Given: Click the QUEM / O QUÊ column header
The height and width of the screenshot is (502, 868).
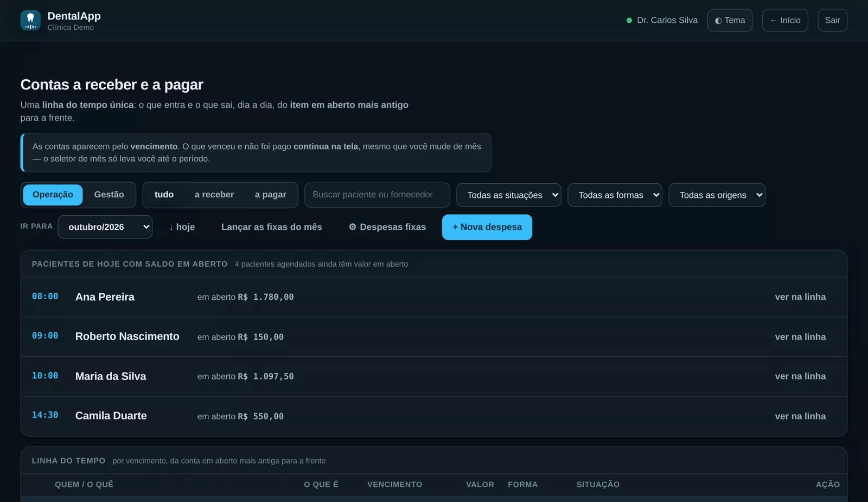Looking at the screenshot, I should pyautogui.click(x=84, y=485).
